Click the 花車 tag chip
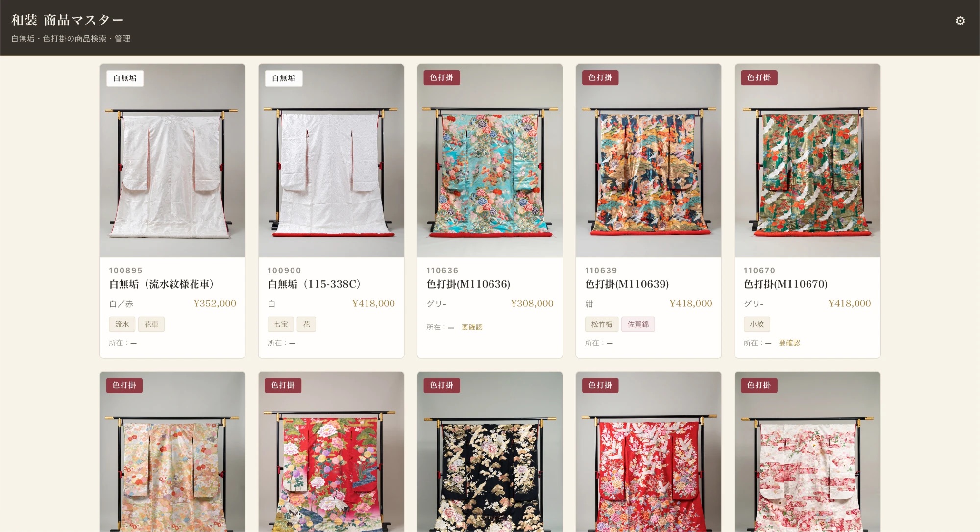Screen dimensions: 980x532 pyautogui.click(x=151, y=324)
